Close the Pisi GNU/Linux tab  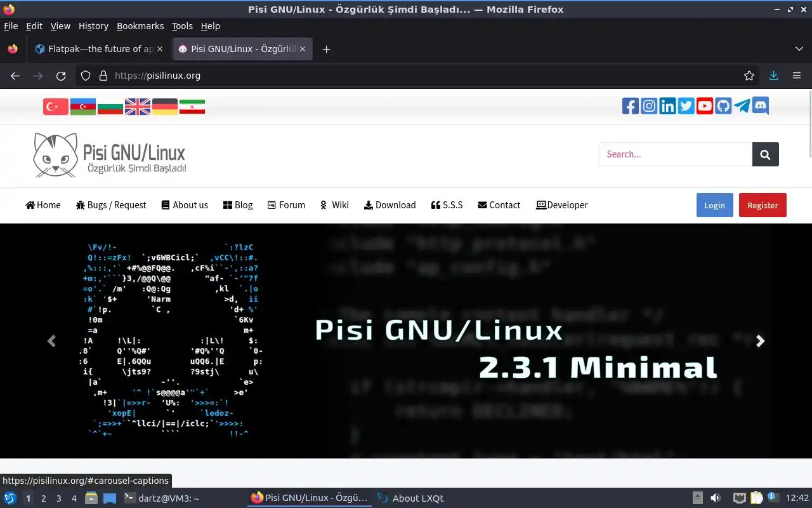click(303, 49)
